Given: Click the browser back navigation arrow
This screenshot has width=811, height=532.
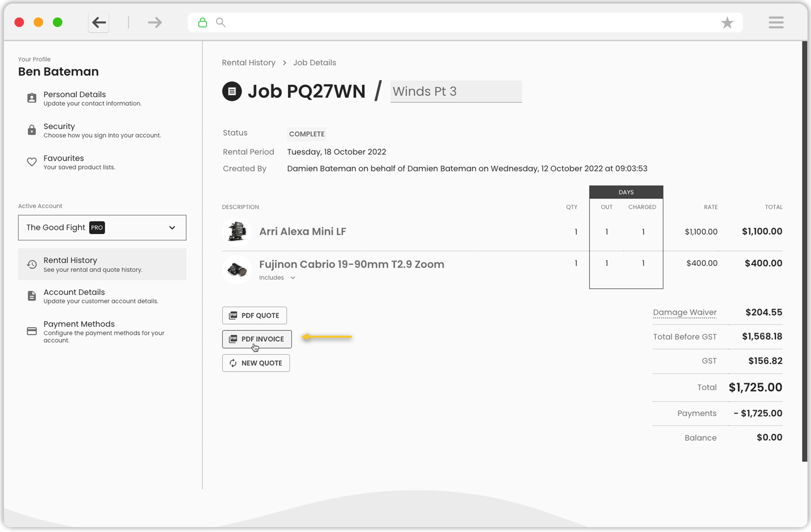Looking at the screenshot, I should coord(98,22).
